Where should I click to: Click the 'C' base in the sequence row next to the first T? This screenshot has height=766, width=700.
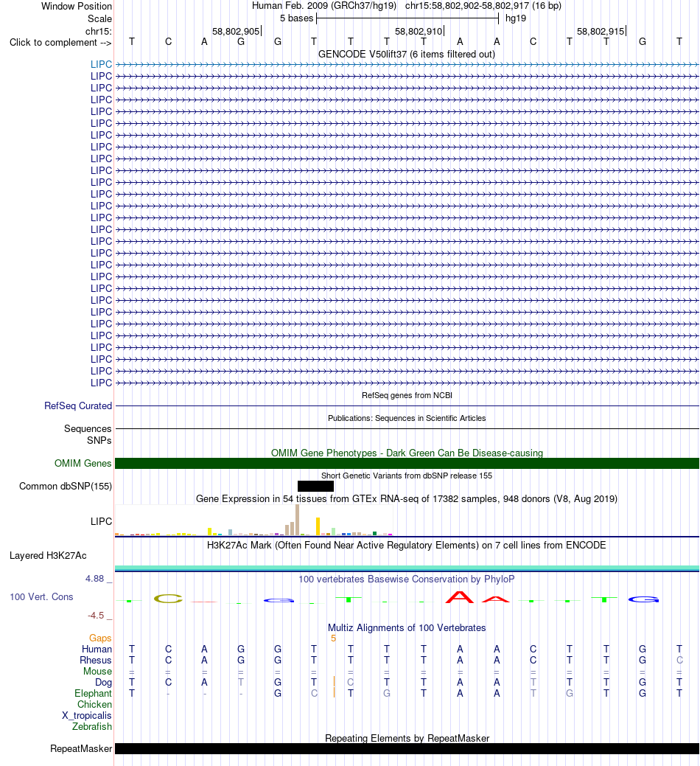pyautogui.click(x=168, y=41)
